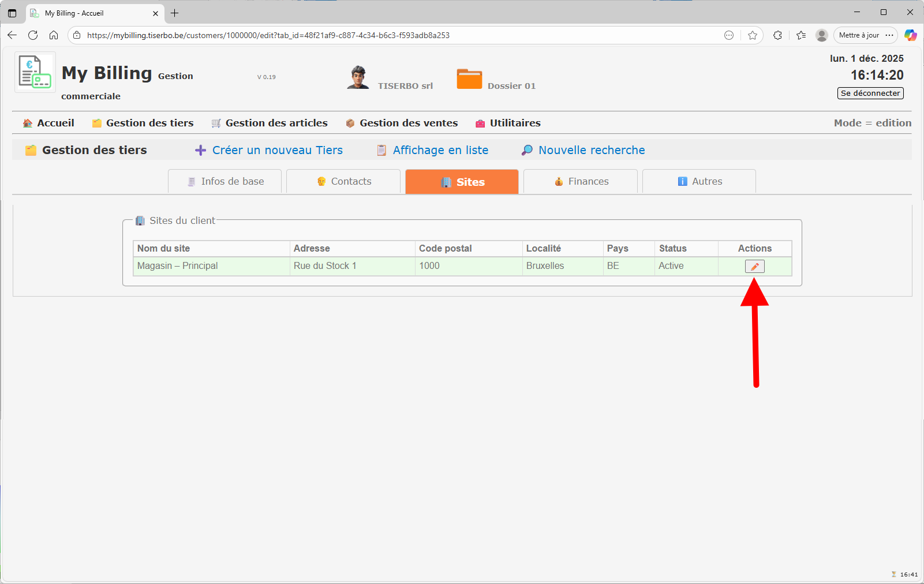The height and width of the screenshot is (584, 924).
Task: Click the TISERBO srl user avatar
Action: [x=358, y=78]
